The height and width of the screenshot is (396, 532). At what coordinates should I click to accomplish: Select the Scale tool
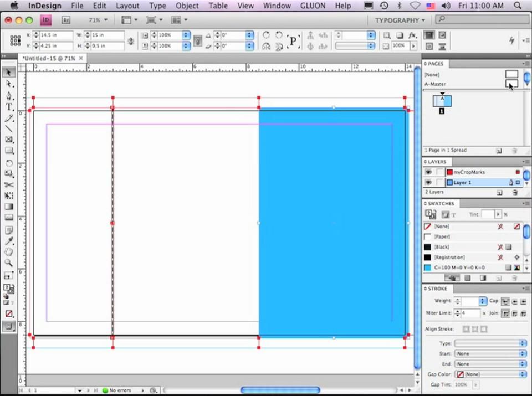point(9,174)
